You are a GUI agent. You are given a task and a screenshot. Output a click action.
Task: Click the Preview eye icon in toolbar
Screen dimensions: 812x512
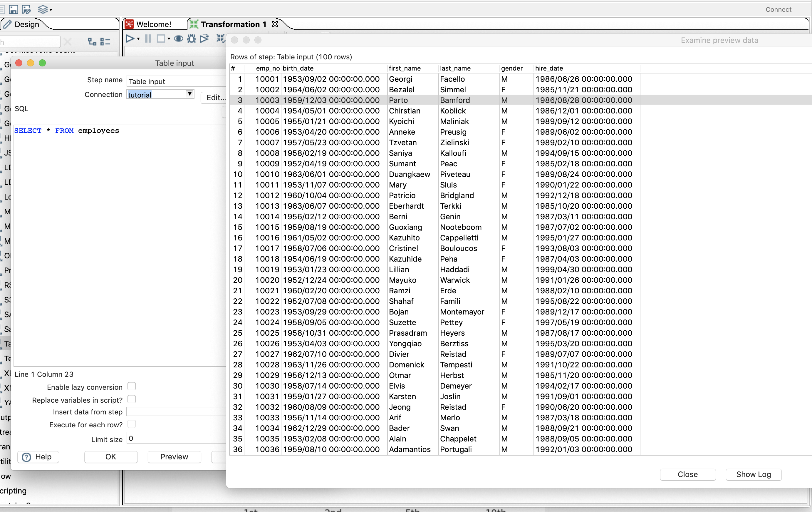point(178,39)
